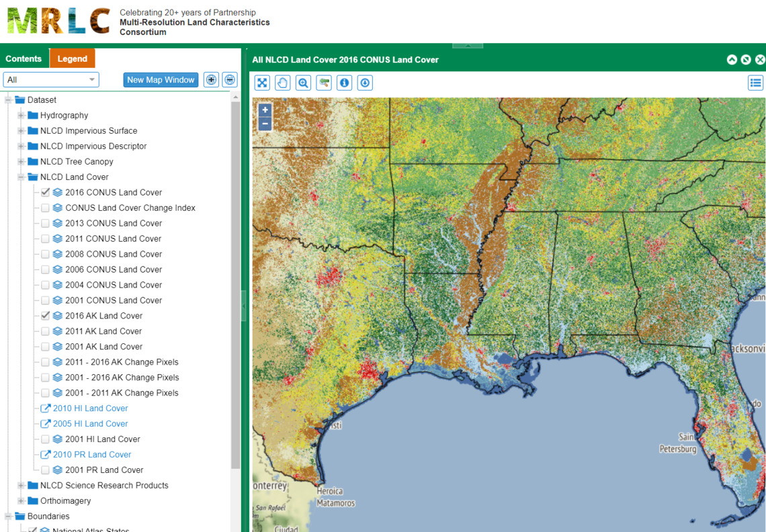
Task: Open the download tool on the map toolbar
Action: [x=364, y=83]
